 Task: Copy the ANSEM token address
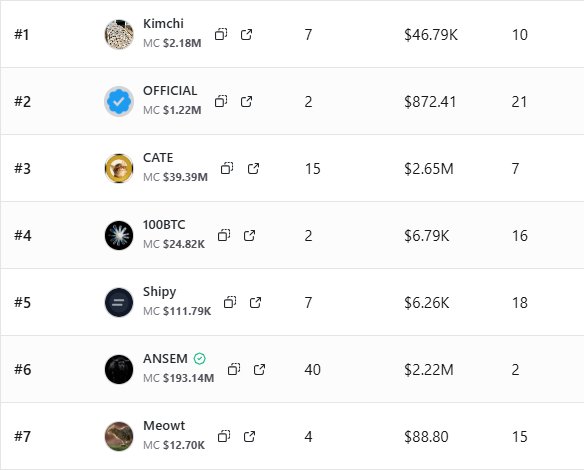[x=234, y=369]
